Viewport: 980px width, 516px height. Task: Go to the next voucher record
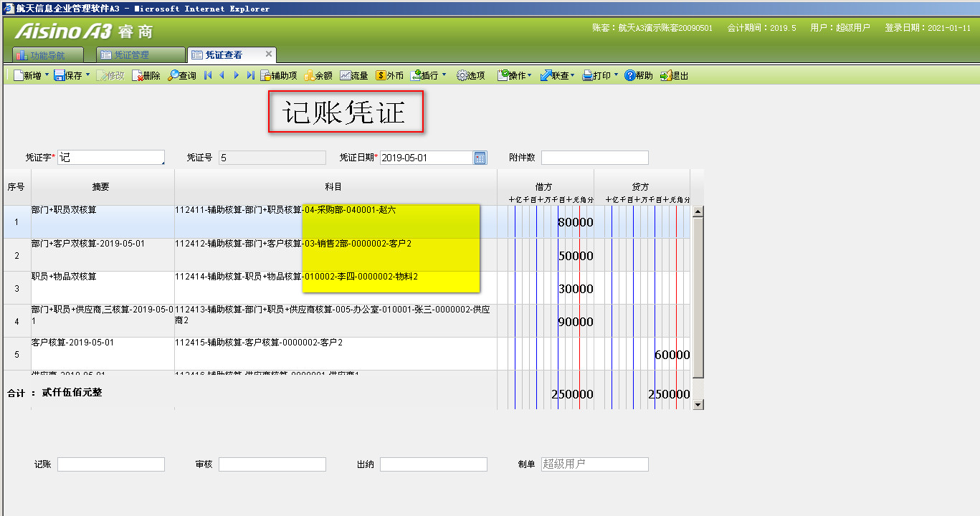tap(236, 75)
